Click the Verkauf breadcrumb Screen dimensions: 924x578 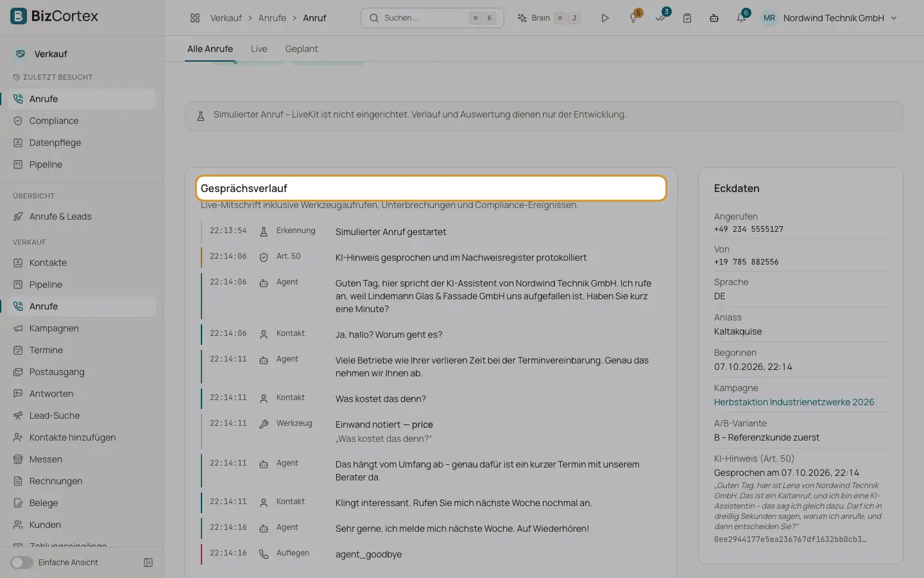226,18
